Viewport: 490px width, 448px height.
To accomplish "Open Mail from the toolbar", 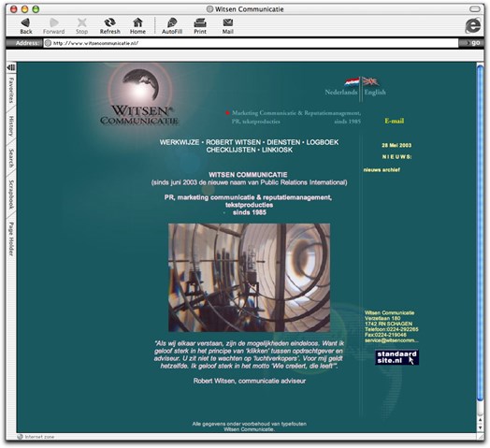I will (228, 22).
